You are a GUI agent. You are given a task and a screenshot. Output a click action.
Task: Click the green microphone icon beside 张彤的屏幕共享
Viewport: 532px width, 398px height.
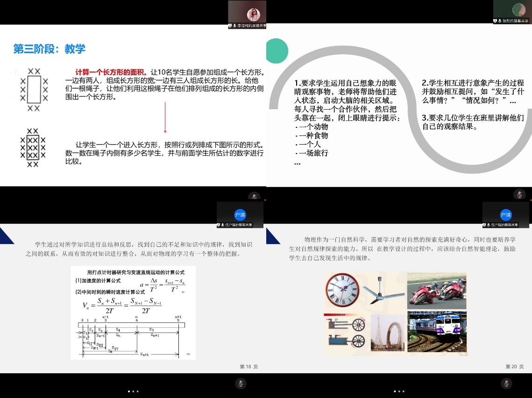tap(500, 21)
